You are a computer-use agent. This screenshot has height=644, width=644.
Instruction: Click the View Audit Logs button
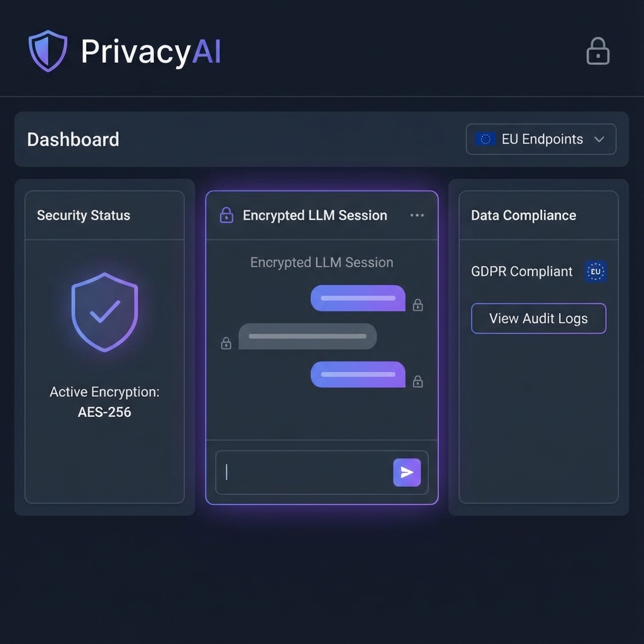538,318
